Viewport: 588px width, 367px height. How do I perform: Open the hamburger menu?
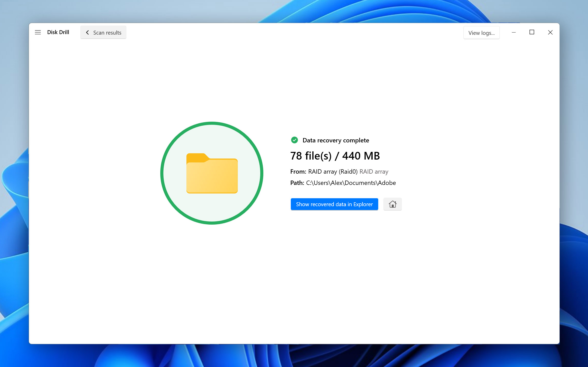[38, 32]
